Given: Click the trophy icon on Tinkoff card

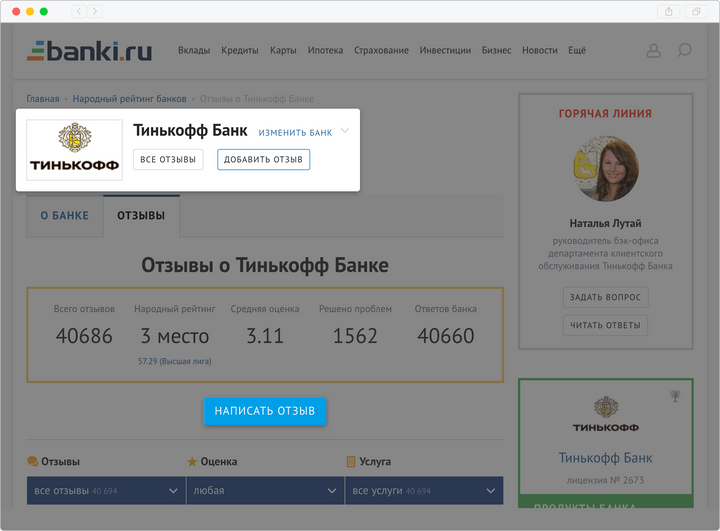Looking at the screenshot, I should click(675, 397).
